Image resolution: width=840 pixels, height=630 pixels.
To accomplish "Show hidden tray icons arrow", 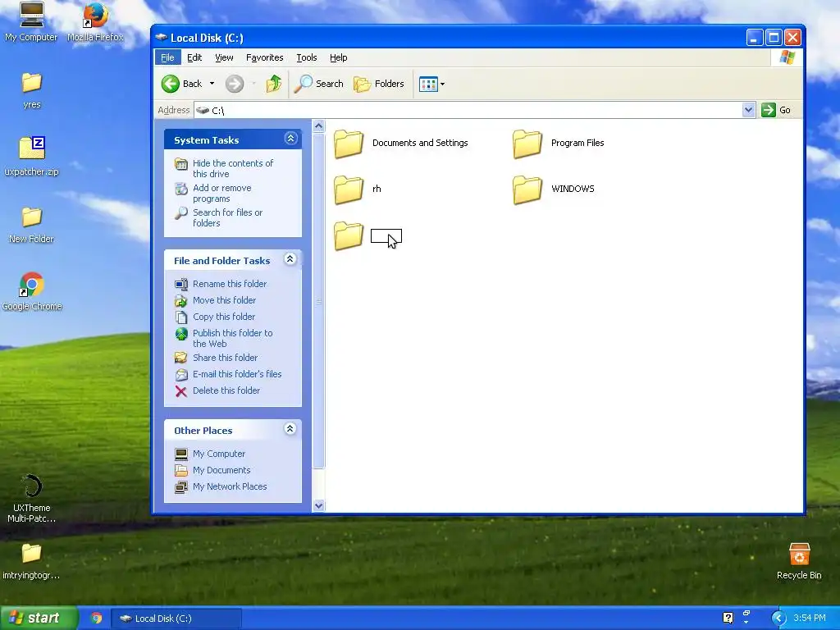I will (x=778, y=619).
